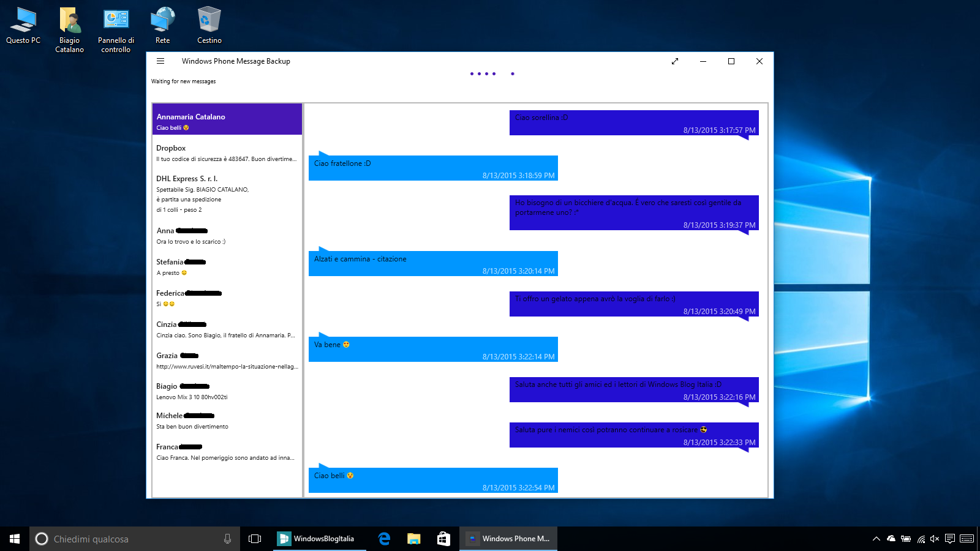The width and height of the screenshot is (980, 551).
Task: Open the Dropbox conversation
Action: [227, 153]
